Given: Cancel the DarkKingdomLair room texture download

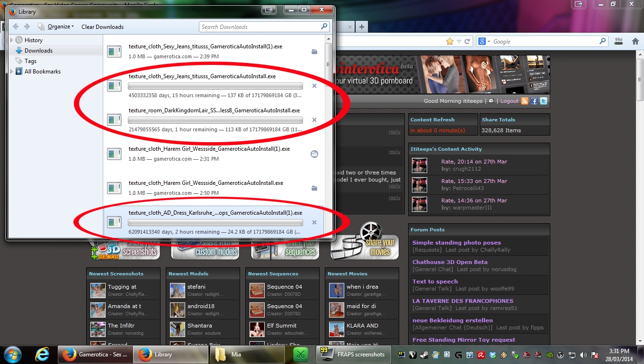Looking at the screenshot, I should click(x=314, y=120).
